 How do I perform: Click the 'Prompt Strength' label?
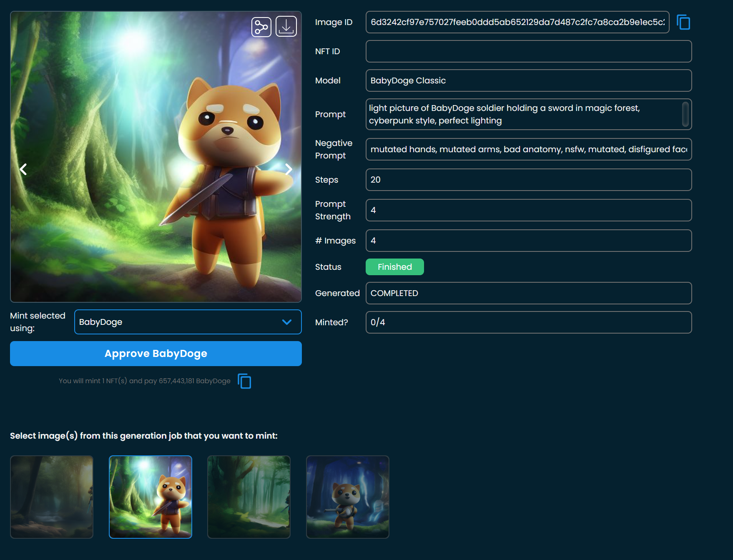point(333,210)
